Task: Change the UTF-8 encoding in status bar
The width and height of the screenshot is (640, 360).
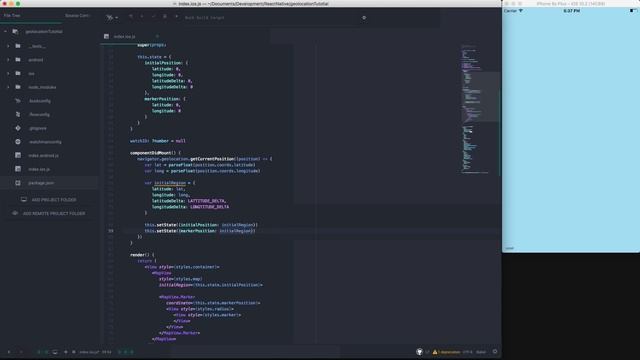Action: pos(467,352)
